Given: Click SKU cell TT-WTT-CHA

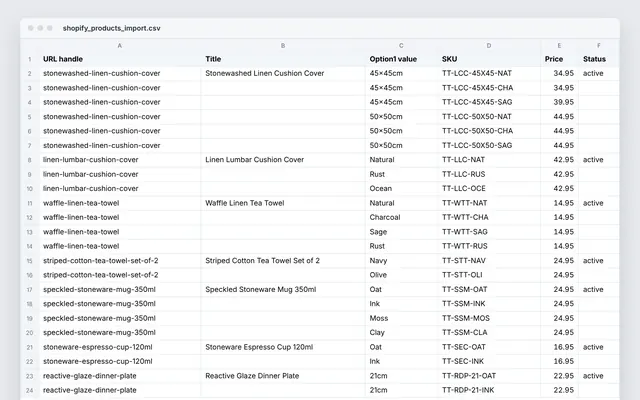Looking at the screenshot, I should pos(489,218).
